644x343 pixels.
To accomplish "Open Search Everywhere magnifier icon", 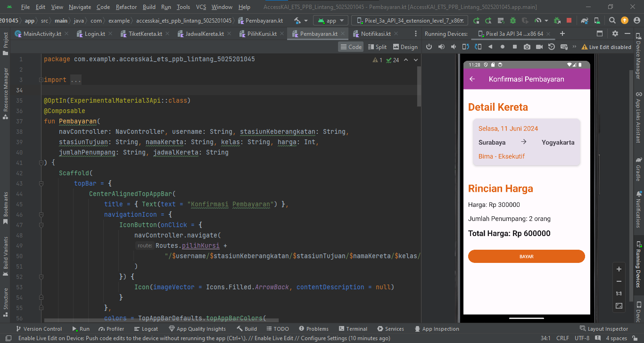I will 612,21.
